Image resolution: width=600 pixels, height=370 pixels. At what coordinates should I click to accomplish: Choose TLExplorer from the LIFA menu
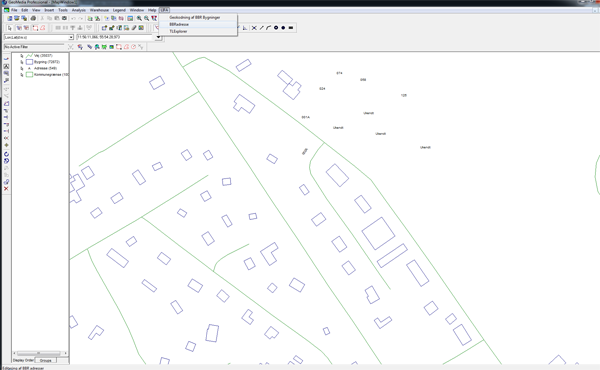point(178,31)
